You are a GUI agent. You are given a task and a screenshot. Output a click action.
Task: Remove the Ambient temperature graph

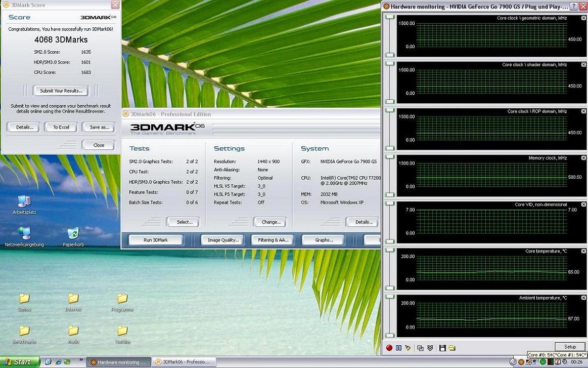click(583, 298)
